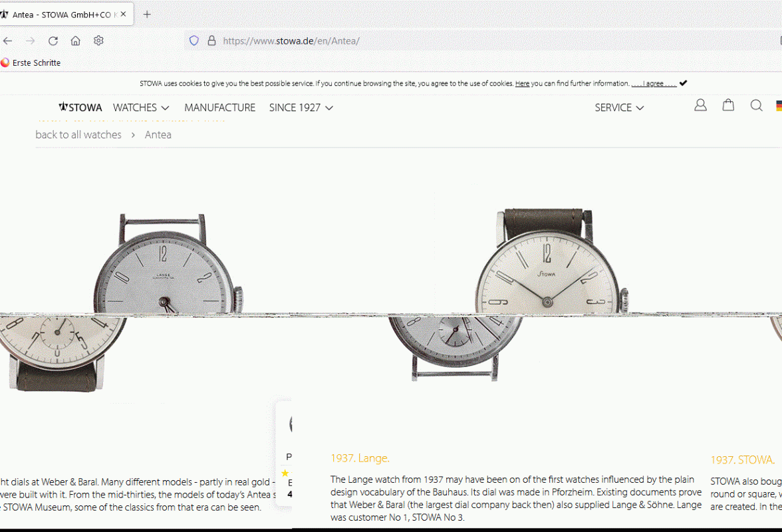The width and height of the screenshot is (782, 532).
Task: Click the search magnifier icon
Action: click(x=756, y=105)
